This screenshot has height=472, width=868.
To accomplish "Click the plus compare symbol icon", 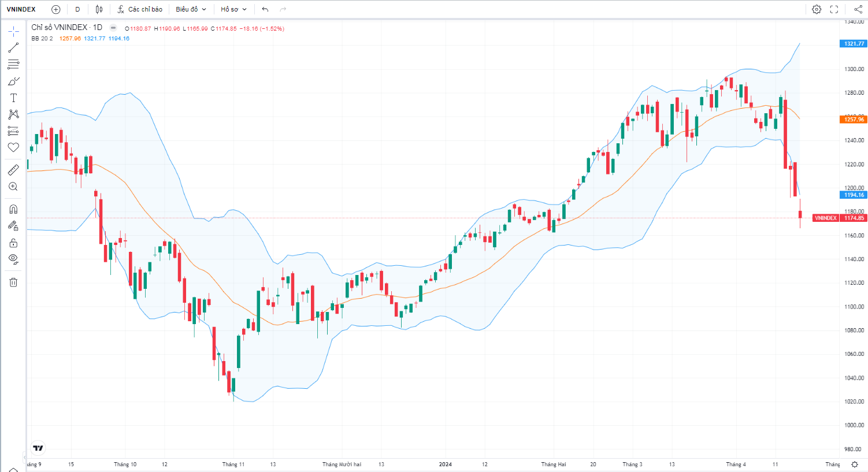I will click(55, 9).
